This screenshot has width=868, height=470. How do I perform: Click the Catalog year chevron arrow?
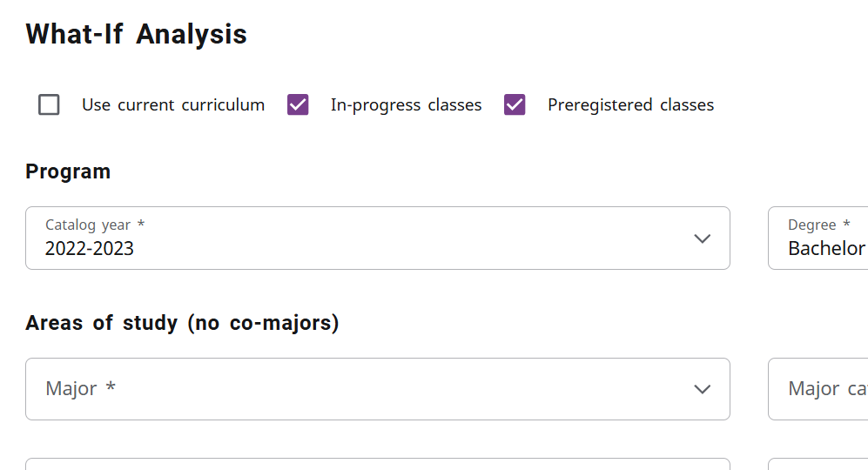click(703, 238)
